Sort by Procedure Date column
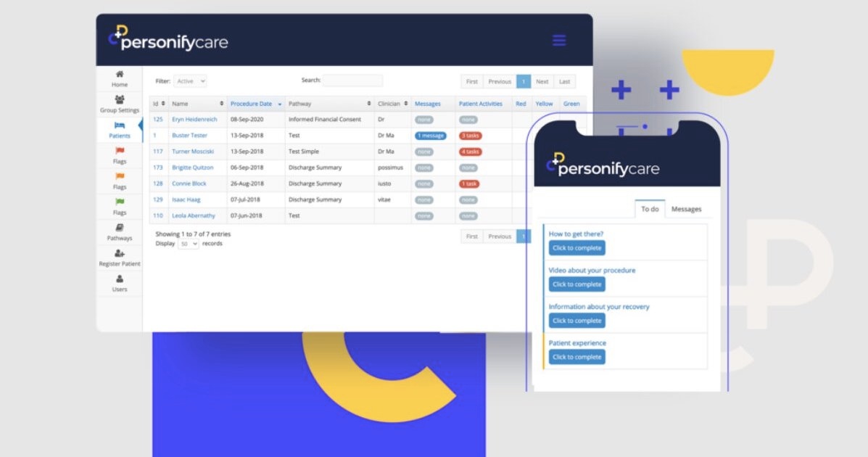Screen dimensions: 868x457 pos(256,104)
